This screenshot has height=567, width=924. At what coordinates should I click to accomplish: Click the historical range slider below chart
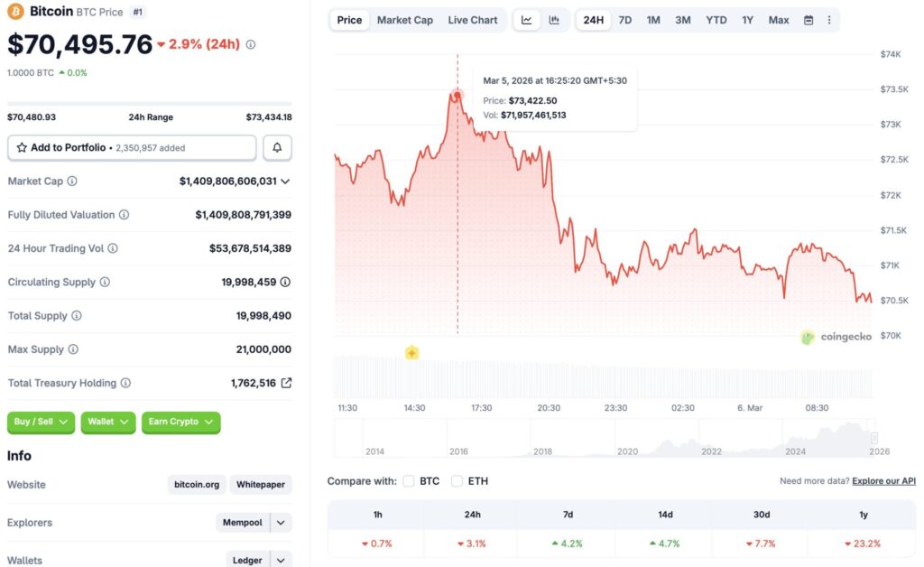pyautogui.click(x=603, y=440)
